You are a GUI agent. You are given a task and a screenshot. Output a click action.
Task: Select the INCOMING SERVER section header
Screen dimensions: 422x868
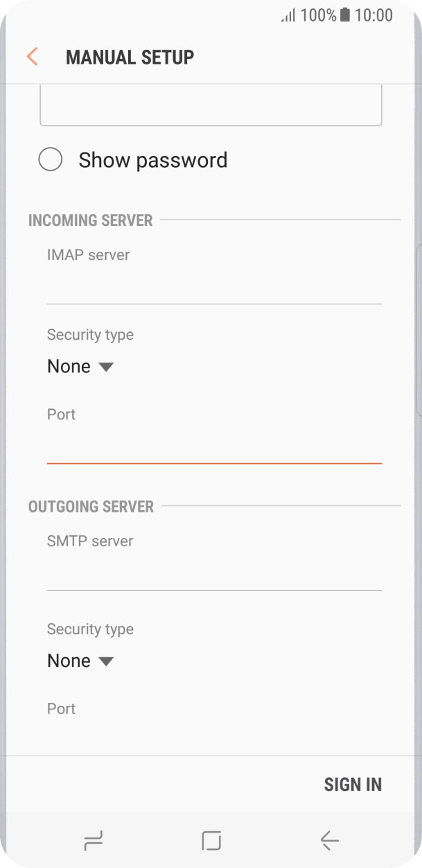90,220
